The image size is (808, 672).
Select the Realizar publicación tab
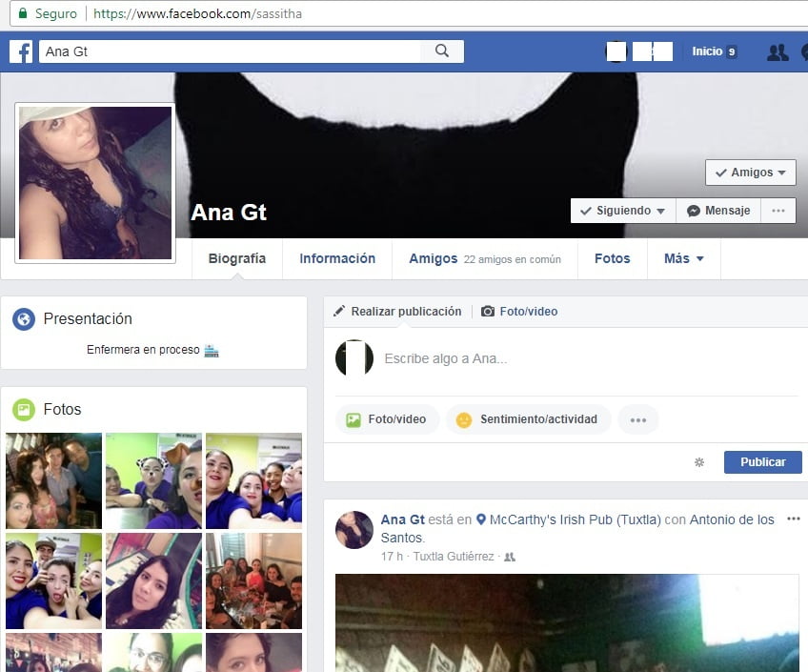click(x=397, y=312)
